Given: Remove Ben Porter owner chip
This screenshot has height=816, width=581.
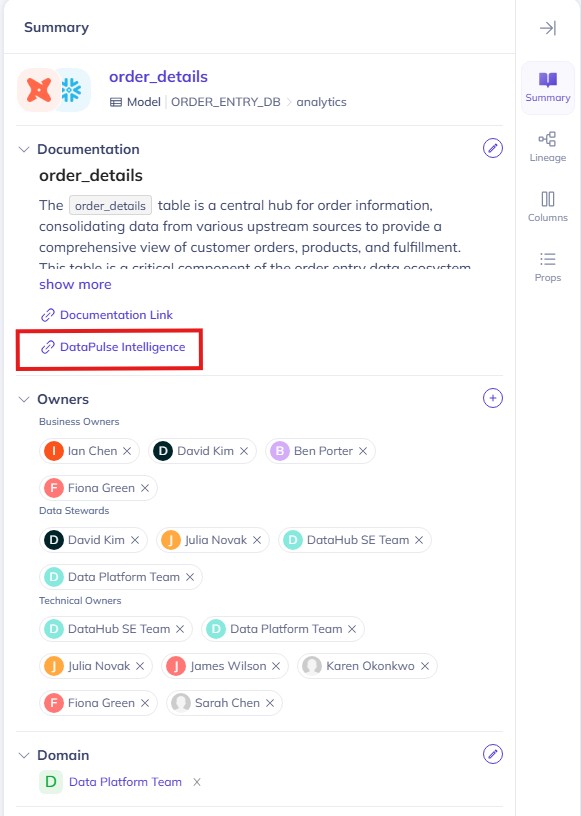Looking at the screenshot, I should (363, 451).
